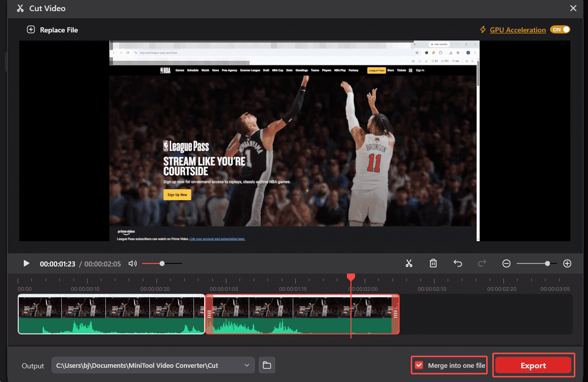Mute audio with the speaker icon
The width and height of the screenshot is (588, 382).
click(132, 264)
